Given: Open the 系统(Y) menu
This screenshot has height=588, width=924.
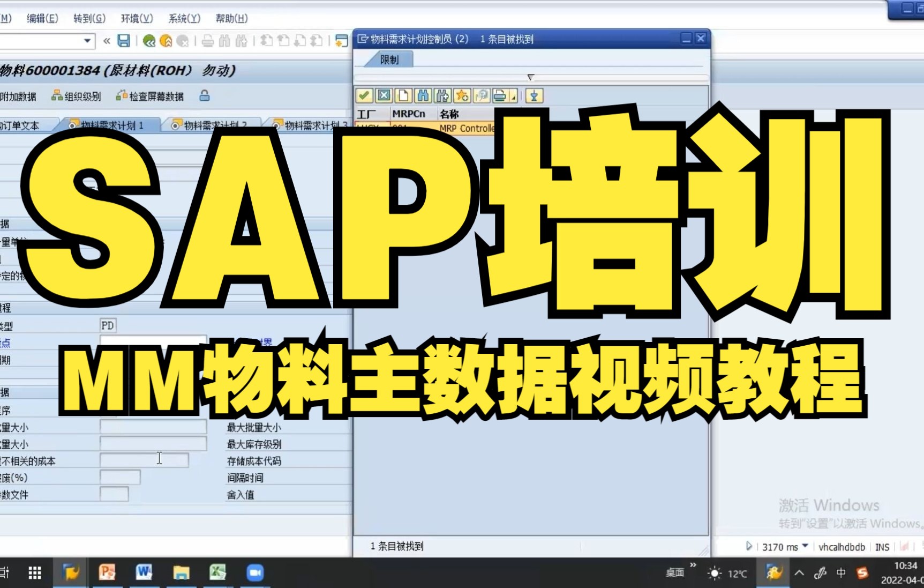Looking at the screenshot, I should tap(184, 18).
